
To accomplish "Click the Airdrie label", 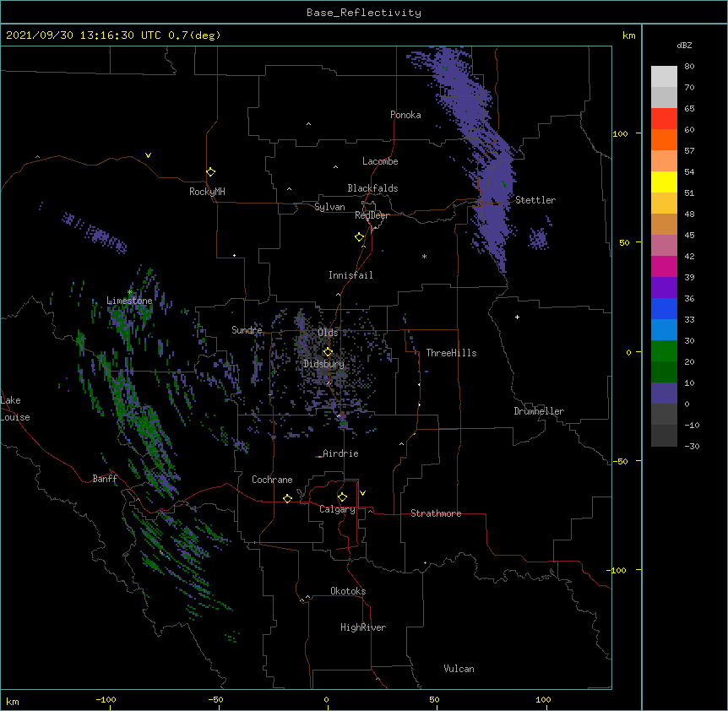I will click(x=340, y=453).
